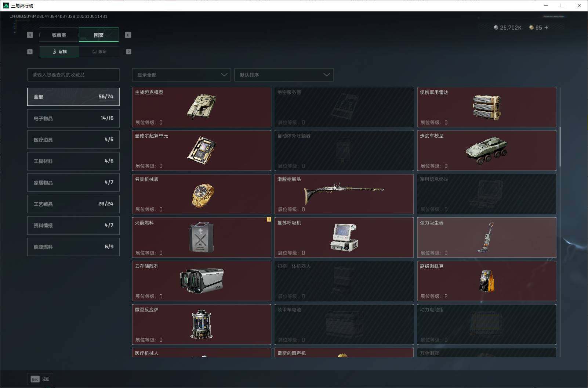Open the 默认排序 sort dropdown
The image size is (588, 388).
(284, 75)
